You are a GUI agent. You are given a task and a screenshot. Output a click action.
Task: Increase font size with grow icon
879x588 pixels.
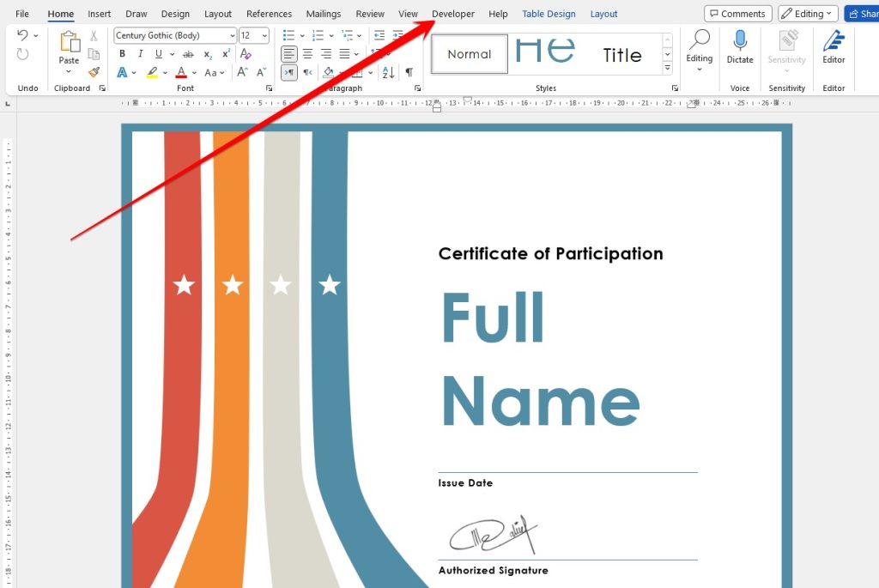[x=242, y=72]
